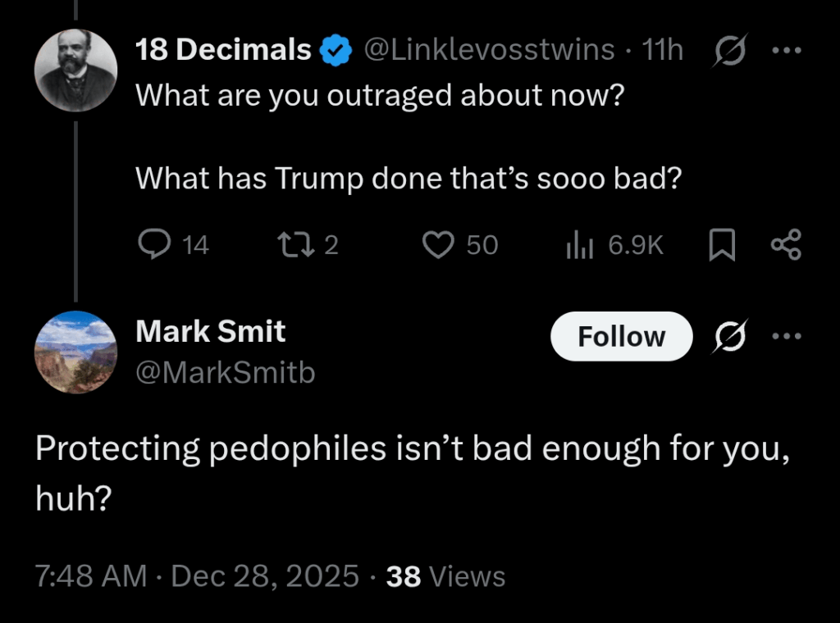Click the @Linklevosstwins handle
840x623 pixels.
488,50
